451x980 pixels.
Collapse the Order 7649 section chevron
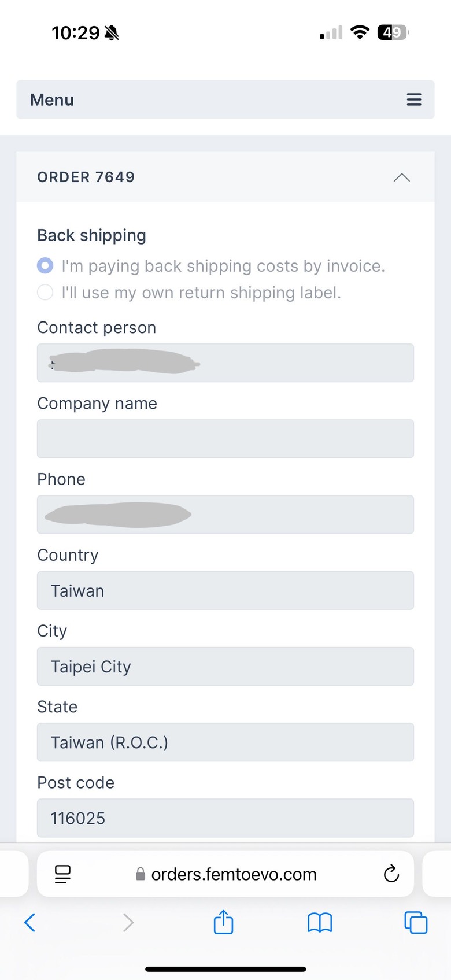click(402, 177)
